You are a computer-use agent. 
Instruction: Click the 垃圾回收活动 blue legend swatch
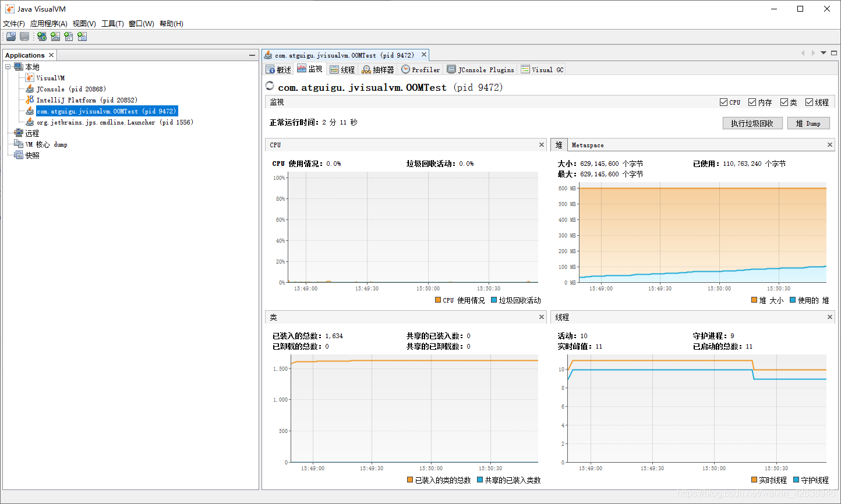(x=494, y=300)
